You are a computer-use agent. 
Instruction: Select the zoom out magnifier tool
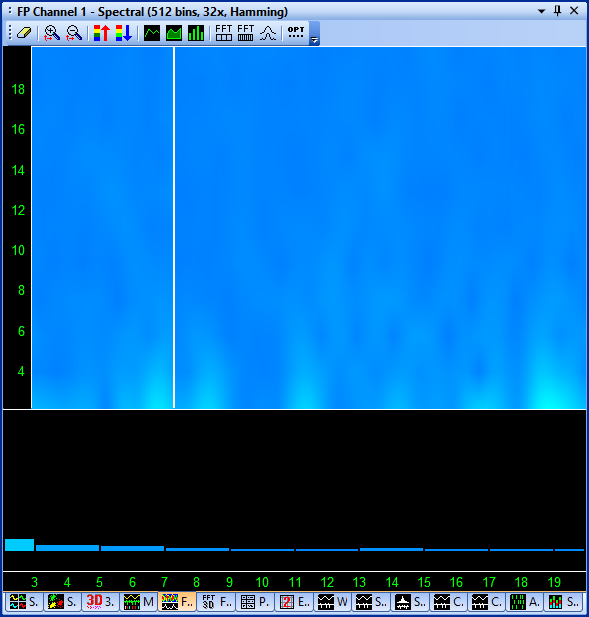click(74, 33)
